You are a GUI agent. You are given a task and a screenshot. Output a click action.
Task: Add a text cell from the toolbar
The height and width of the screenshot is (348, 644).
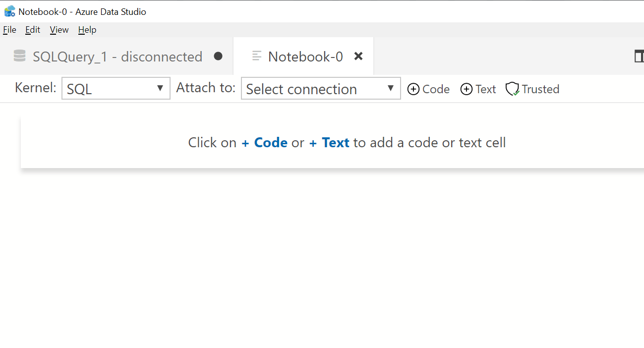pos(478,89)
